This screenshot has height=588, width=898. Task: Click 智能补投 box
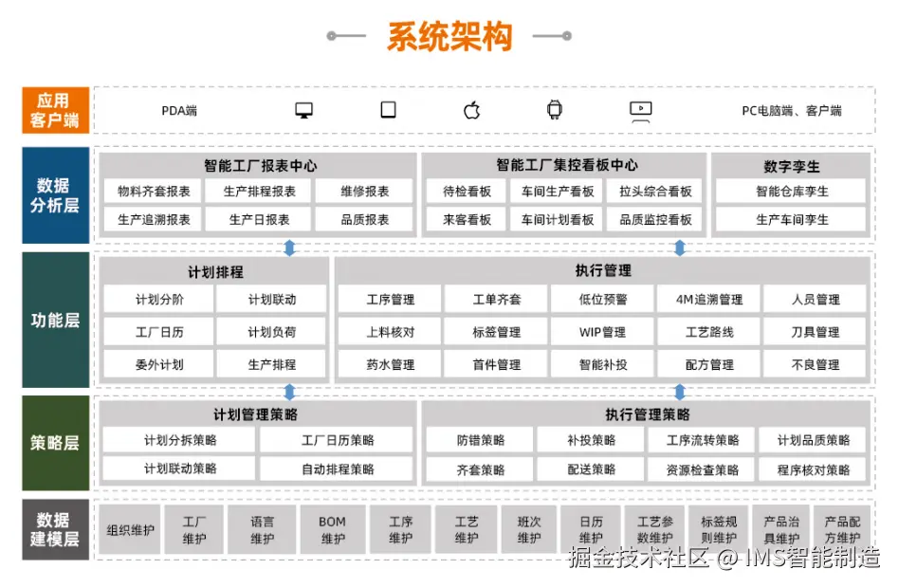pyautogui.click(x=602, y=365)
